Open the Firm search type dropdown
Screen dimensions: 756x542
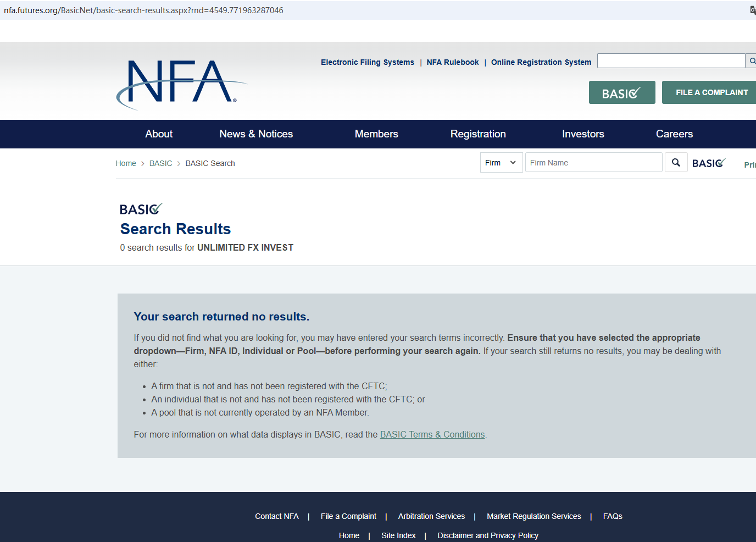(501, 163)
